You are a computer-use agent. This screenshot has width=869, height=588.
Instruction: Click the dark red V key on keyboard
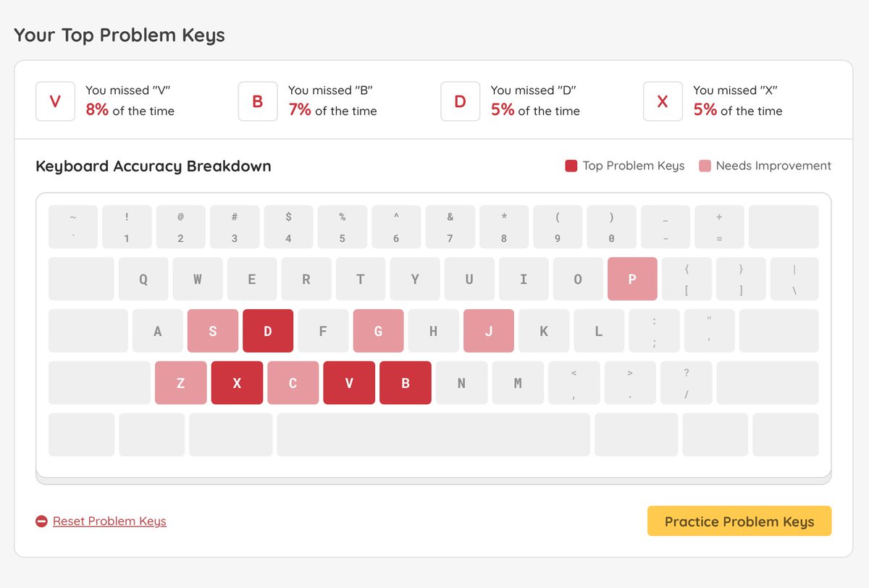pyautogui.click(x=349, y=383)
